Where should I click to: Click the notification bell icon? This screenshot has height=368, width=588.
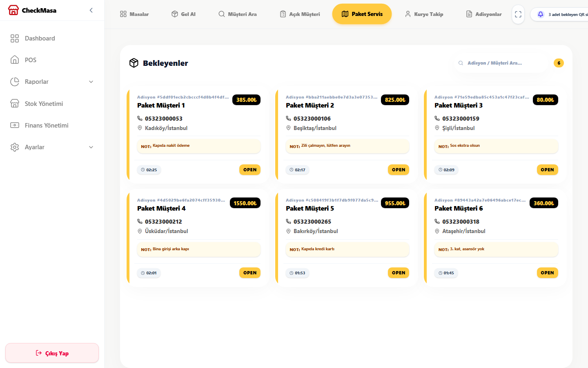coord(541,14)
